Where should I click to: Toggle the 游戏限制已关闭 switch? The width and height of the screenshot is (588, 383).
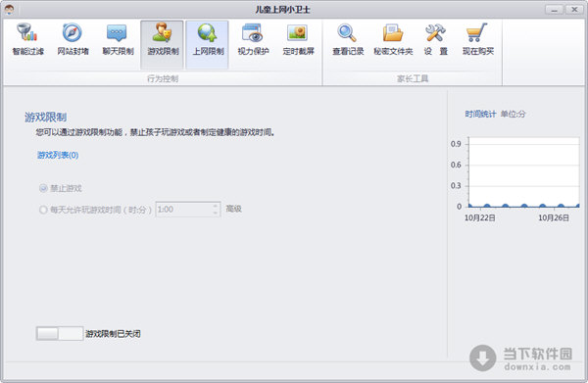tap(59, 333)
